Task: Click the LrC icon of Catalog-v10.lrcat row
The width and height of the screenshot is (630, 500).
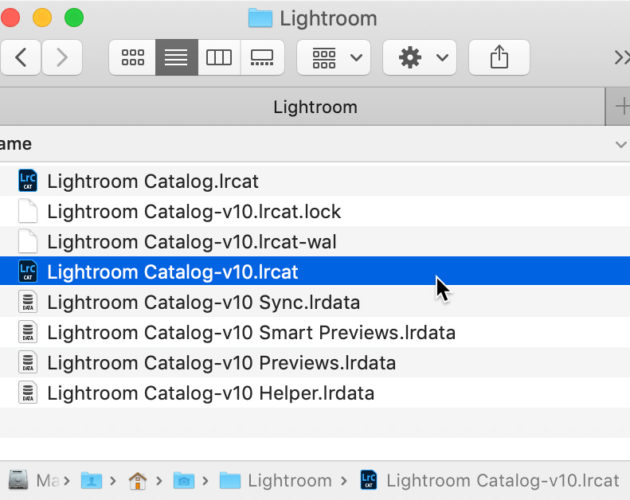Action: coord(28,271)
